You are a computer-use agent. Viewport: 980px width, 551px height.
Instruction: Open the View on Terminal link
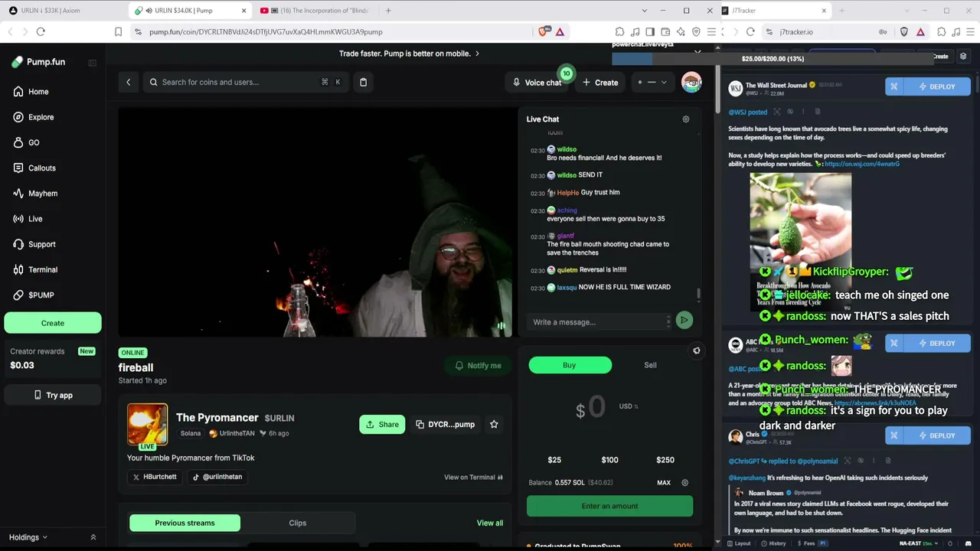tap(473, 478)
